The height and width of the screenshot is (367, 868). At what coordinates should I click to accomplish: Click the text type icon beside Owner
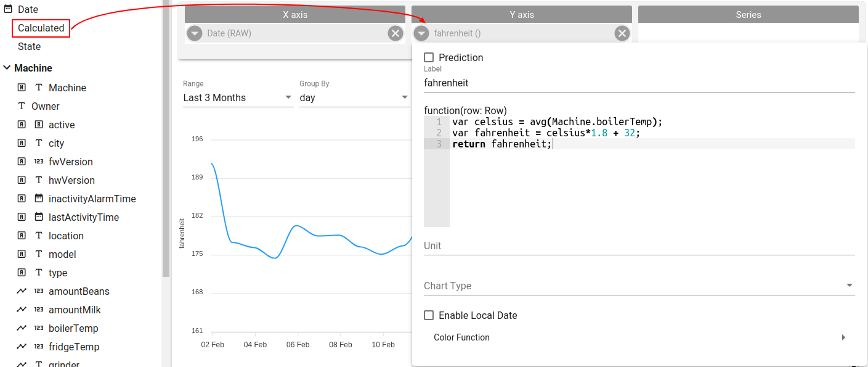(x=22, y=106)
